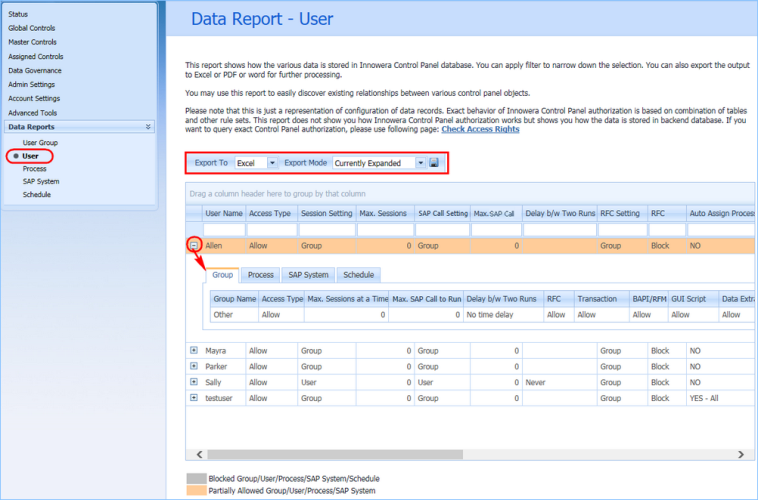This screenshot has height=500, width=758.
Task: Sort by SAP Call Setting column header
Action: [443, 213]
